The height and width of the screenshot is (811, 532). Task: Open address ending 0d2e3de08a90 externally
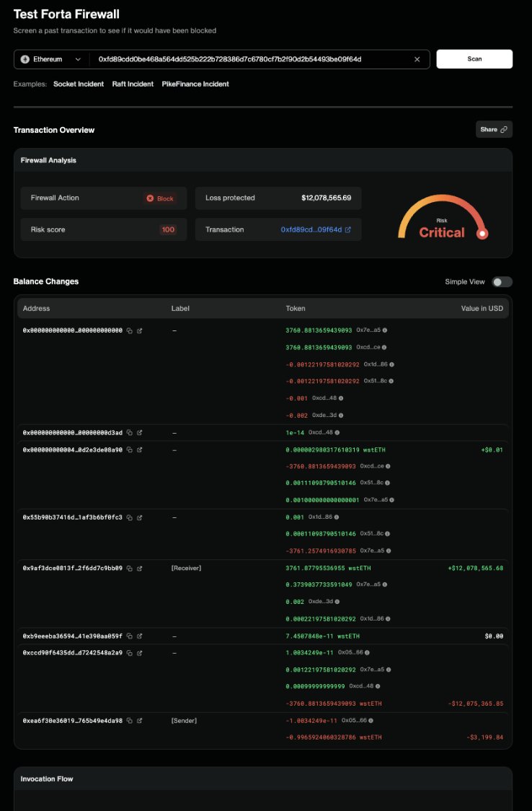139,450
